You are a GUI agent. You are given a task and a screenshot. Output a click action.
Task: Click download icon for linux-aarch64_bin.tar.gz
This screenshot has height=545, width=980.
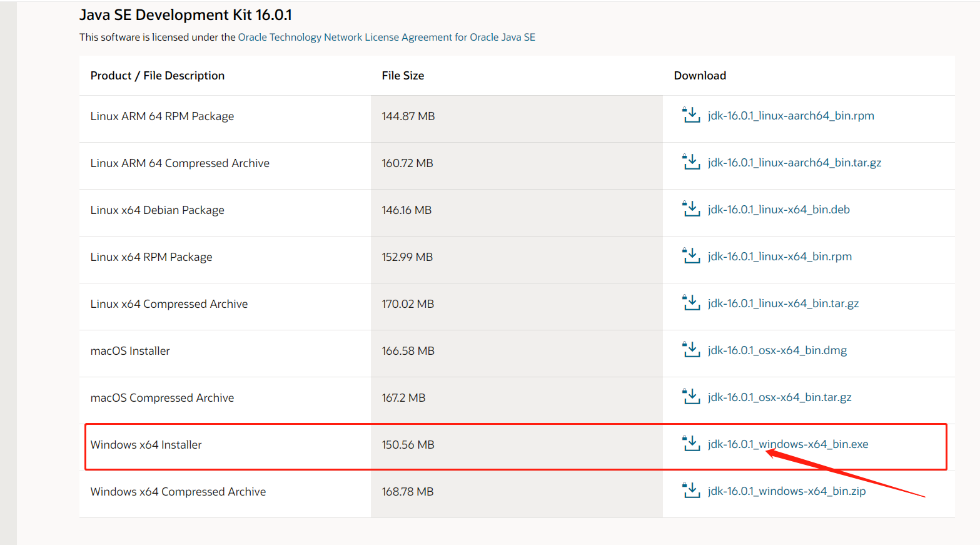click(691, 162)
